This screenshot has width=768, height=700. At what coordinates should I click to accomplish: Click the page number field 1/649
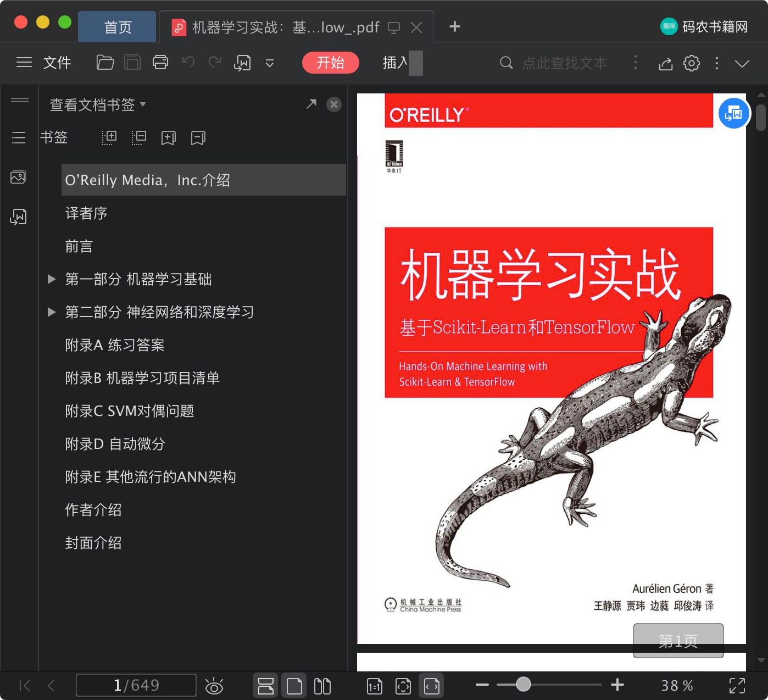136,685
